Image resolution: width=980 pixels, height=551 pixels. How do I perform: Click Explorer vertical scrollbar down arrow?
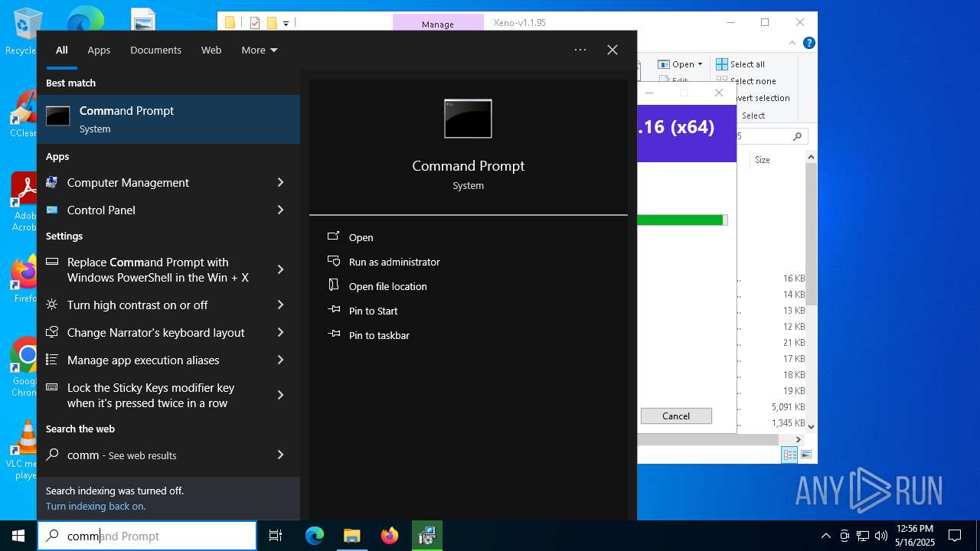[812, 426]
